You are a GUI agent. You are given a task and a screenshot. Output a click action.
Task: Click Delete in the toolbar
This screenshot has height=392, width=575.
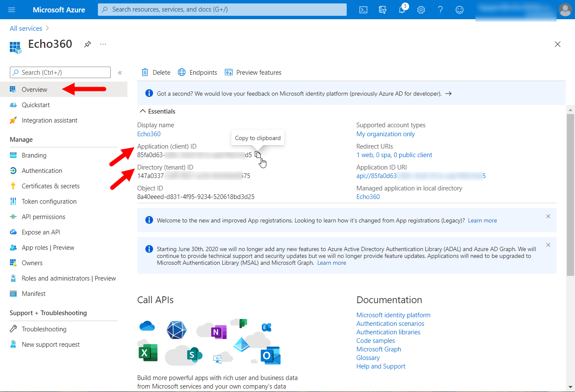[156, 73]
